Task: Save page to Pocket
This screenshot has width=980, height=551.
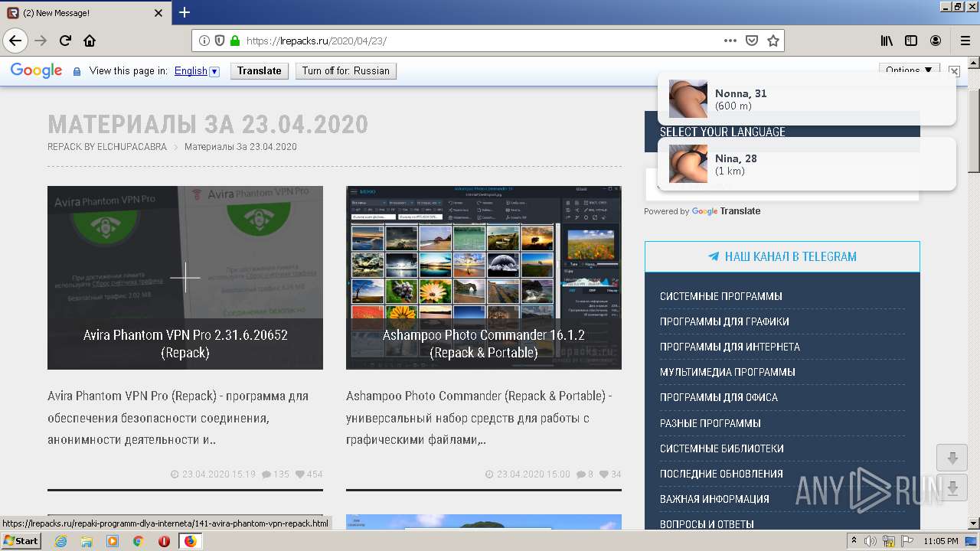Action: tap(752, 41)
